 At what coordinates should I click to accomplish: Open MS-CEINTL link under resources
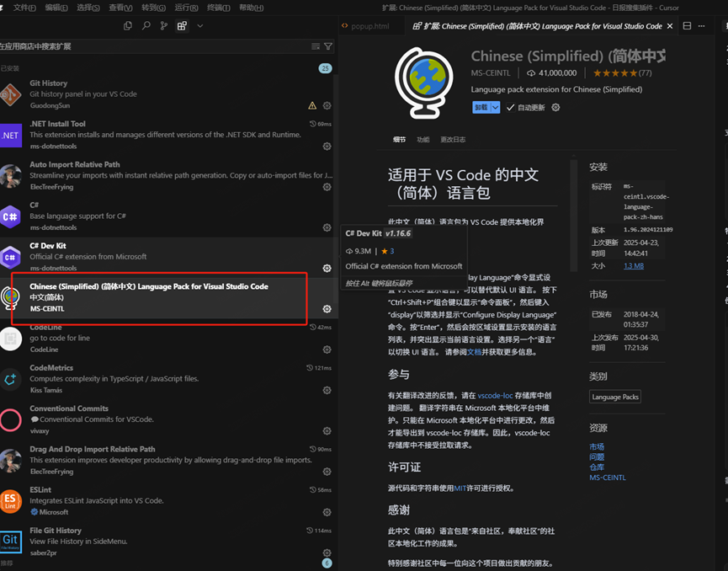[608, 478]
